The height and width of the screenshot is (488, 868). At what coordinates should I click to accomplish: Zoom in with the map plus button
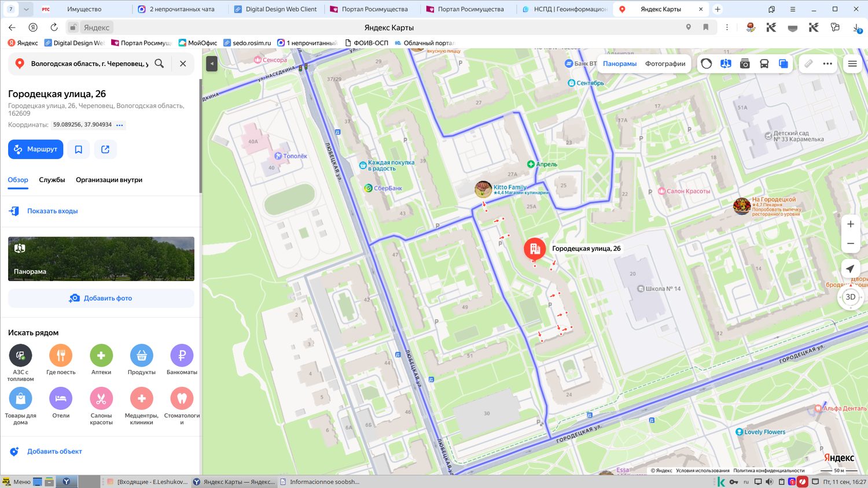(851, 224)
